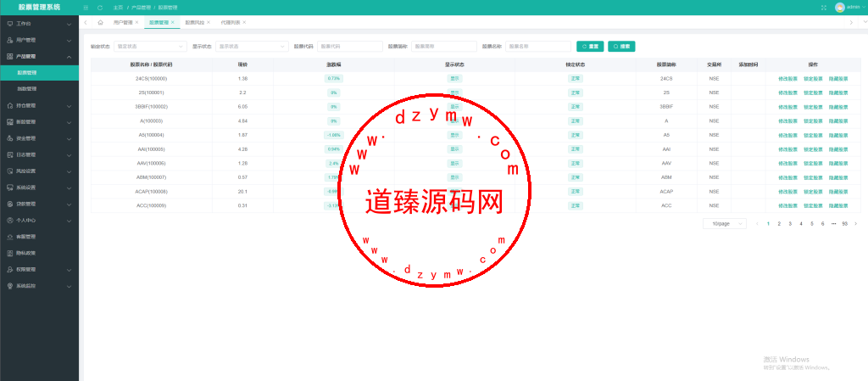Click the refresh icon in the top bar

pos(100,8)
